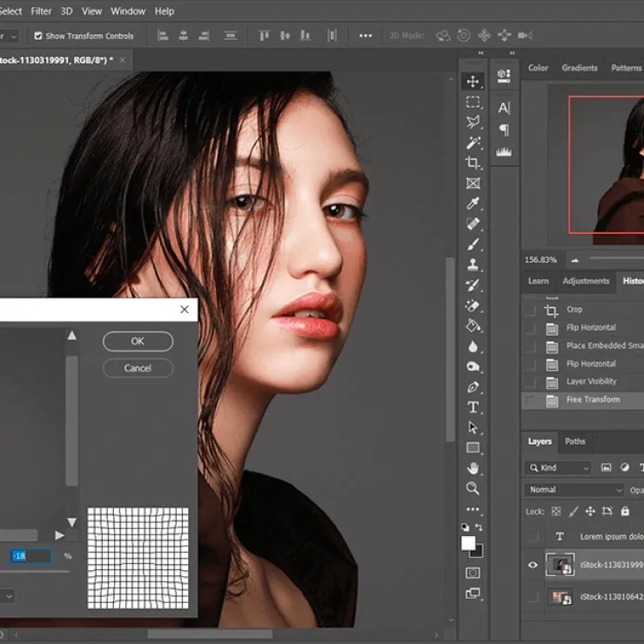644x644 pixels.
Task: Open the Filter menu
Action: pyautogui.click(x=41, y=11)
